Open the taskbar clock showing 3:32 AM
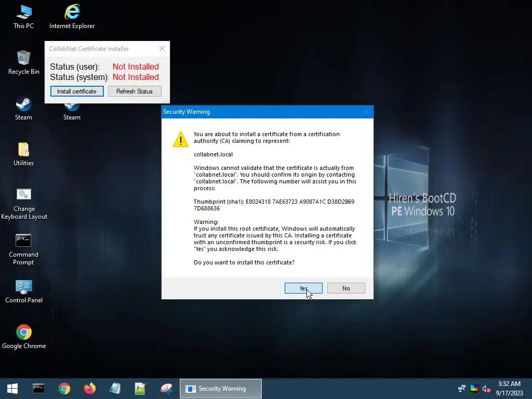The height and width of the screenshot is (399, 532). point(509,389)
